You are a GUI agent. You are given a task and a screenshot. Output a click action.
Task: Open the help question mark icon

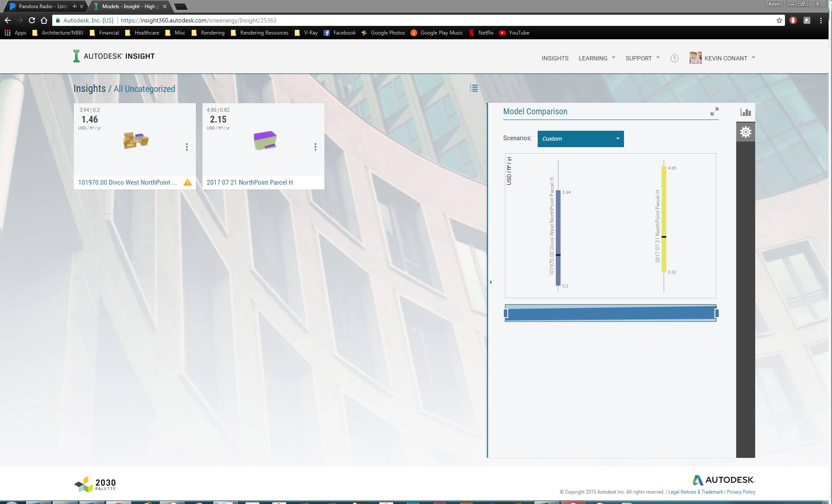pos(674,58)
